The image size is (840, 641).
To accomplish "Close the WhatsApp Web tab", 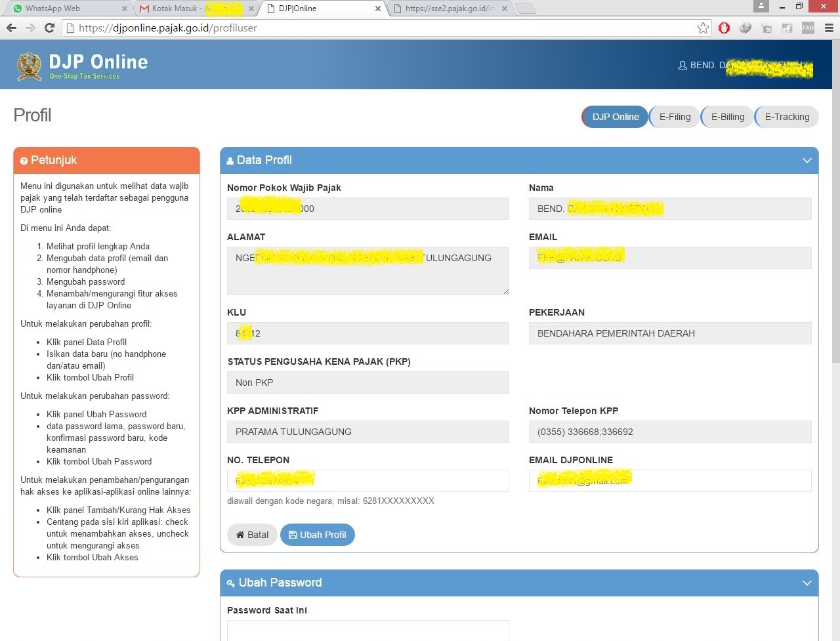I will click(125, 9).
